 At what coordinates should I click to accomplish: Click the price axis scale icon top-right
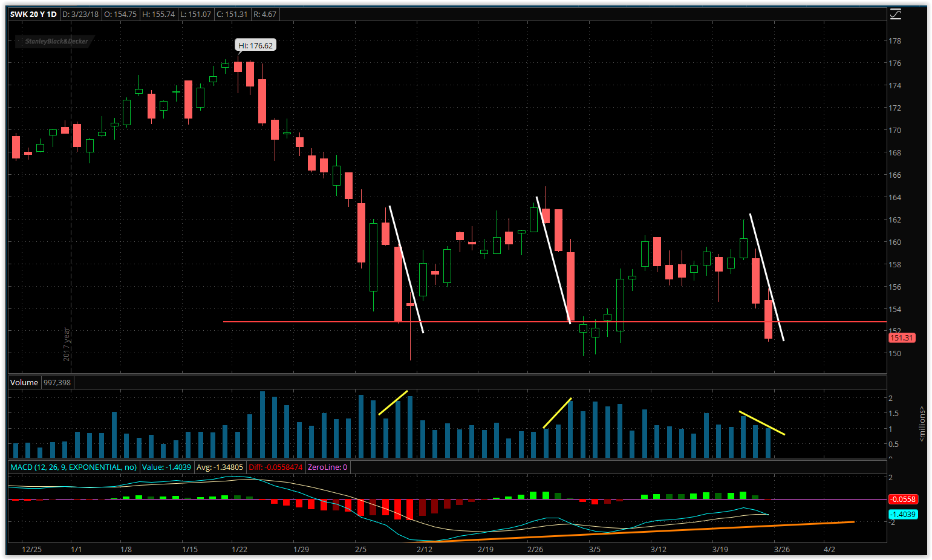pos(896,14)
